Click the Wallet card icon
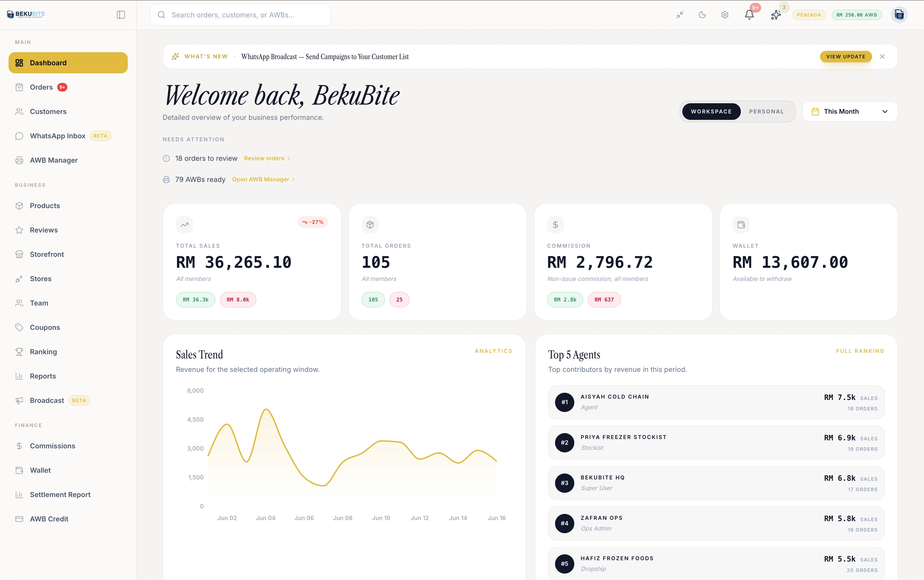The height and width of the screenshot is (580, 924). tap(741, 225)
